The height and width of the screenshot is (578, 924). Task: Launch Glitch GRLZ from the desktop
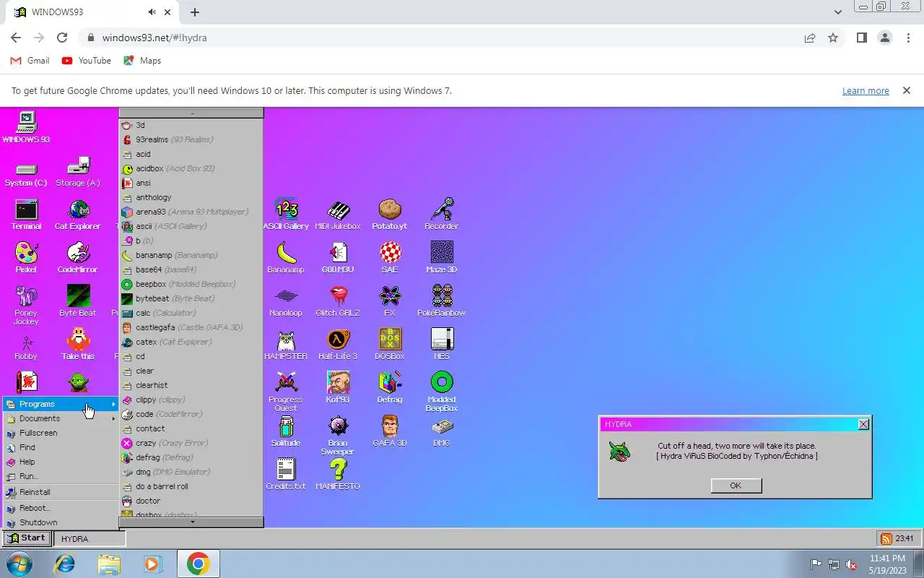(x=338, y=301)
